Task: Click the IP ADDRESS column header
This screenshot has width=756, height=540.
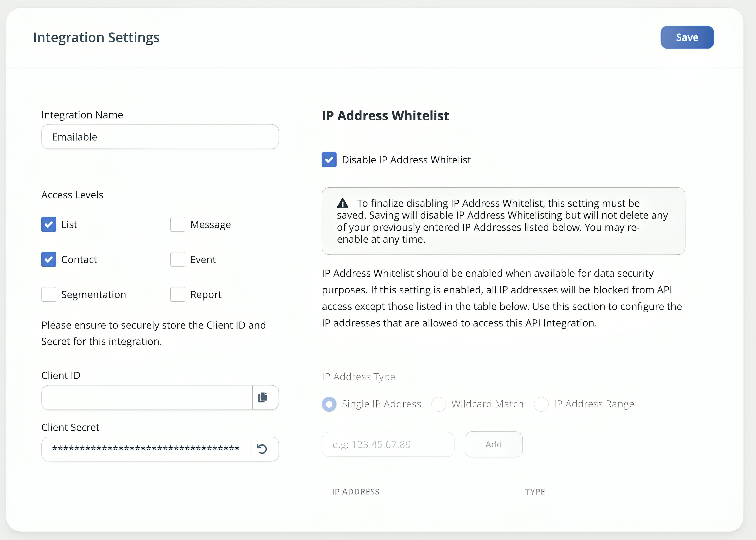Action: 355,491
